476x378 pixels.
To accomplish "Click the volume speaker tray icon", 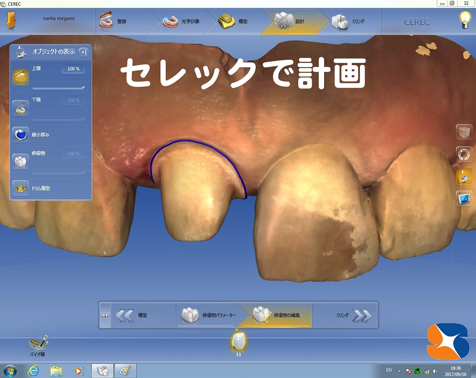I will click(x=435, y=371).
